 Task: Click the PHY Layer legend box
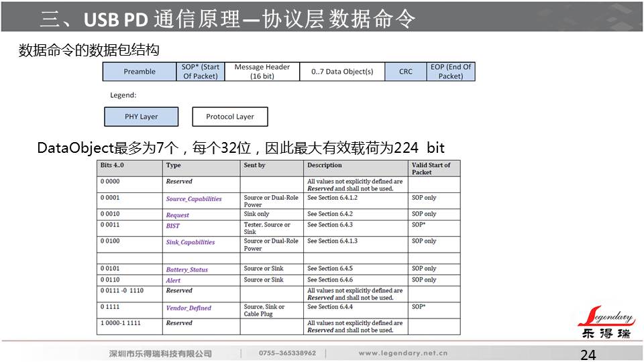point(141,117)
